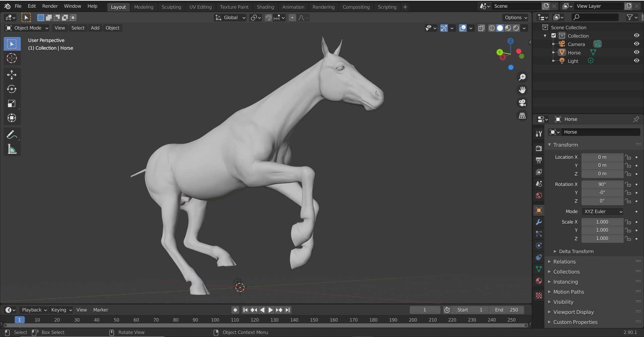Click the zoom magnifier icon in the viewport
This screenshot has height=337, width=644.
[522, 77]
